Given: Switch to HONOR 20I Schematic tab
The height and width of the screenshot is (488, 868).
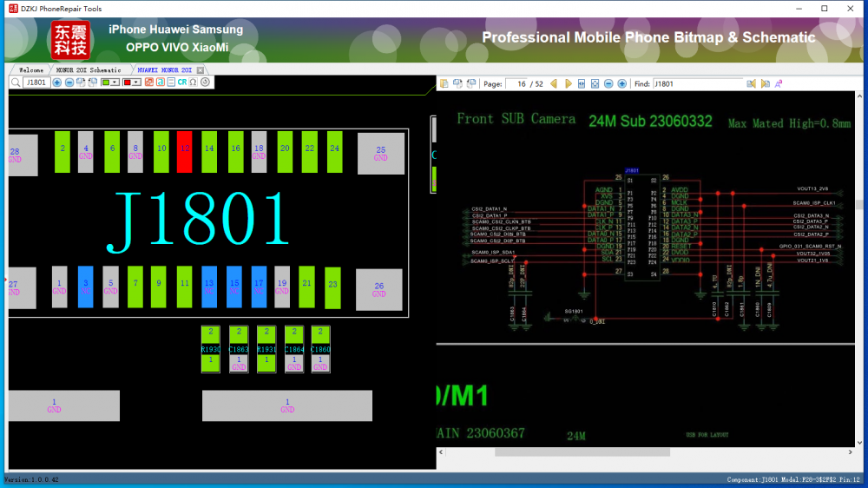Looking at the screenshot, I should point(89,69).
